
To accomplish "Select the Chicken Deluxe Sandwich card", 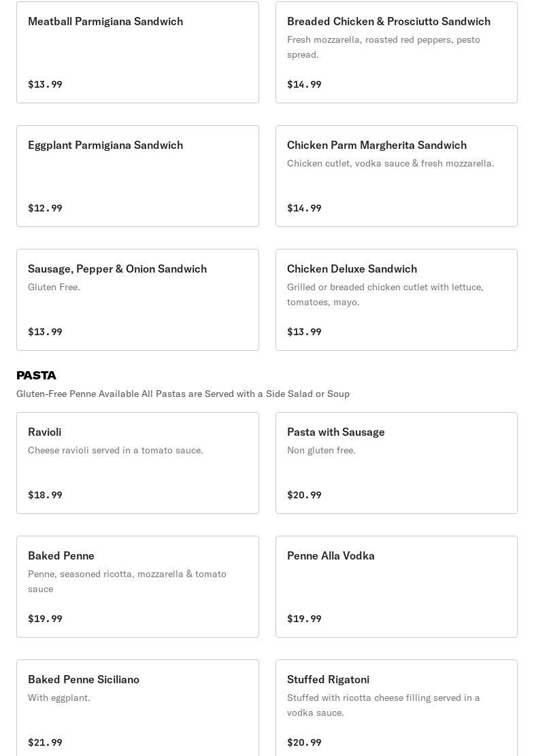I will click(396, 300).
